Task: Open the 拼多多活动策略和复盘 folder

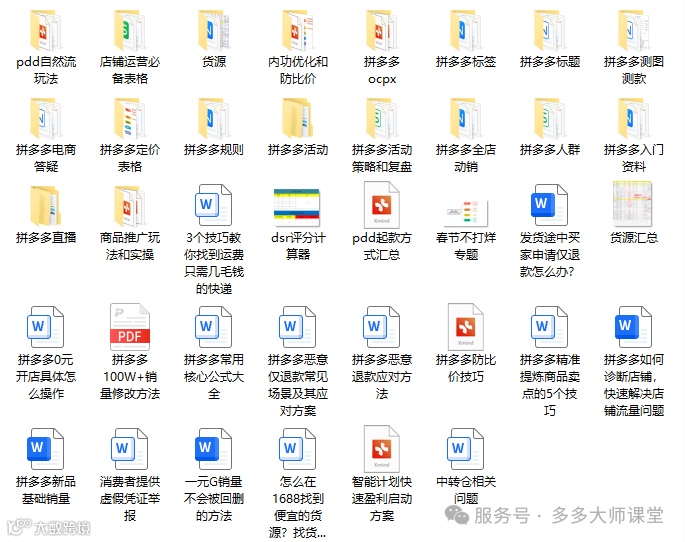Action: point(381,119)
